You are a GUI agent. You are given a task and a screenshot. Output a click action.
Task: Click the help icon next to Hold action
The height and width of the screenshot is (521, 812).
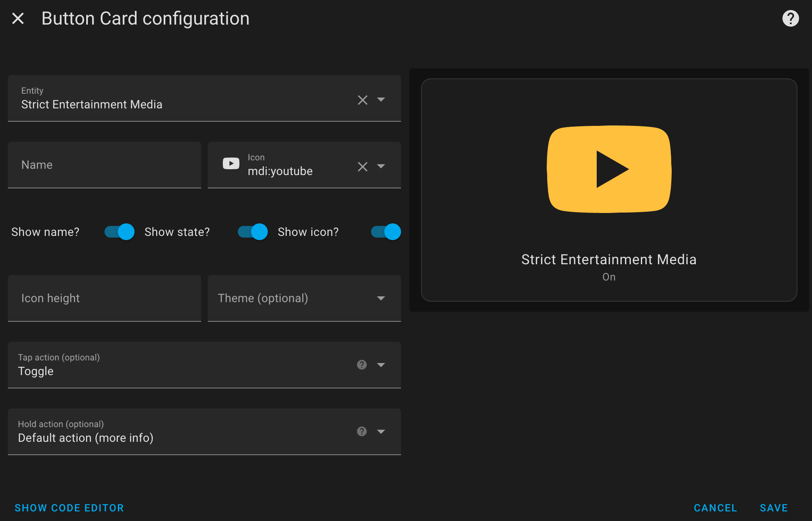361,431
